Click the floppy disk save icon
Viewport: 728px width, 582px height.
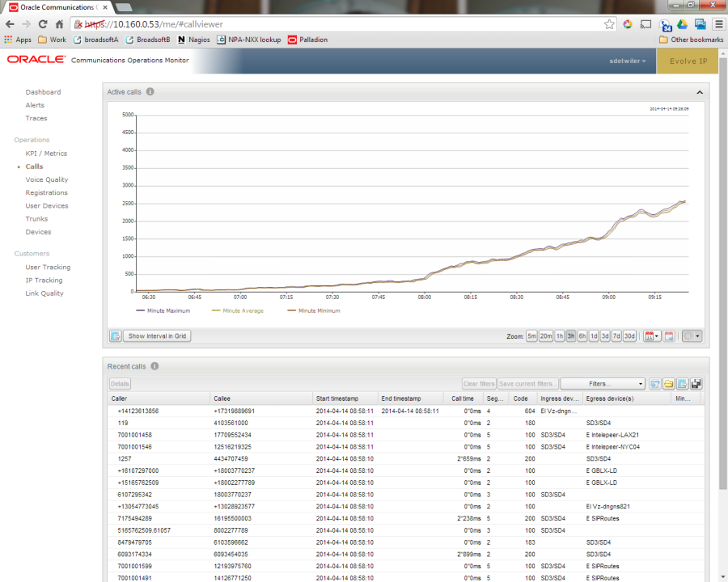tap(696, 384)
